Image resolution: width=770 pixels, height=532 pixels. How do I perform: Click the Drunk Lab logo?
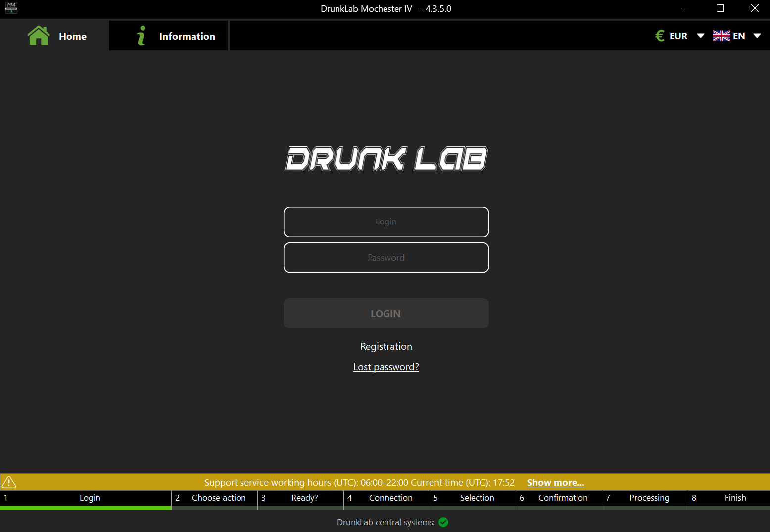coord(386,159)
